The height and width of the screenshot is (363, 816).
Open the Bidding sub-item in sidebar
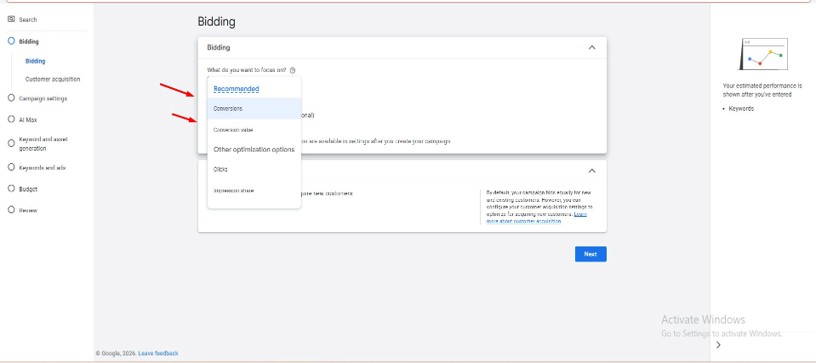tap(35, 61)
